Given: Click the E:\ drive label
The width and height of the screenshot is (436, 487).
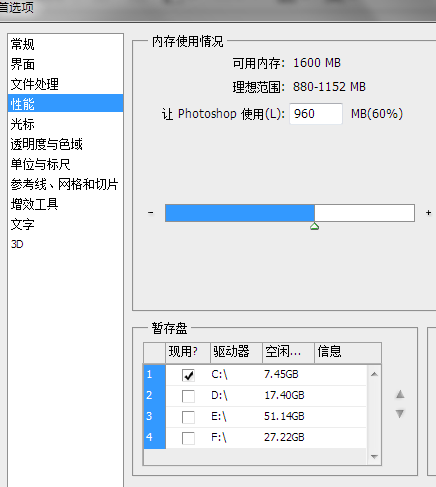Looking at the screenshot, I should (x=219, y=417).
